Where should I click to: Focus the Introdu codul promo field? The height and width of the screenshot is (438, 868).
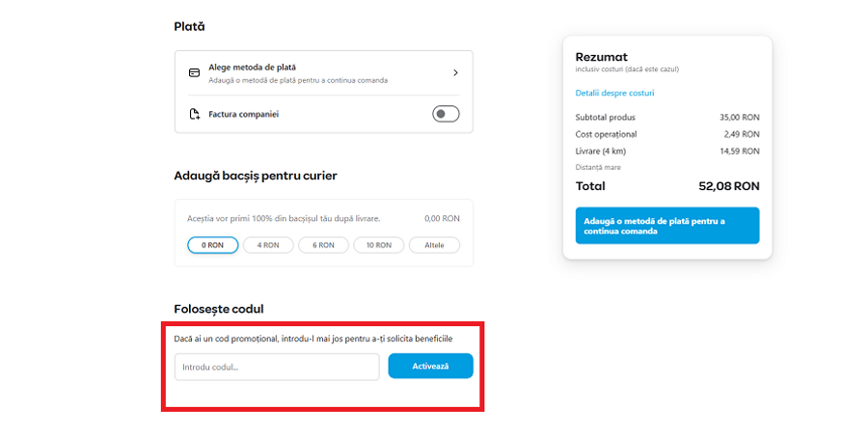[x=277, y=367]
